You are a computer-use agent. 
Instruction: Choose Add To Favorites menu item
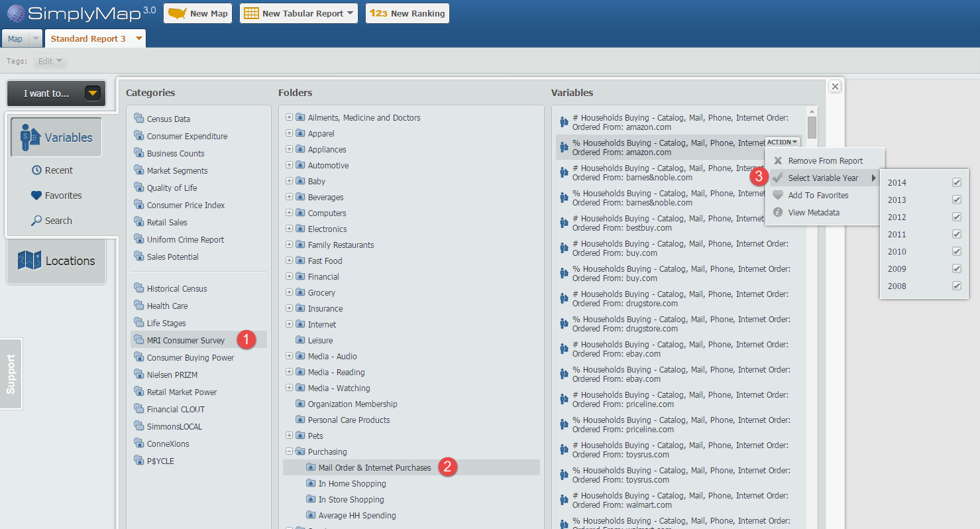tap(825, 195)
